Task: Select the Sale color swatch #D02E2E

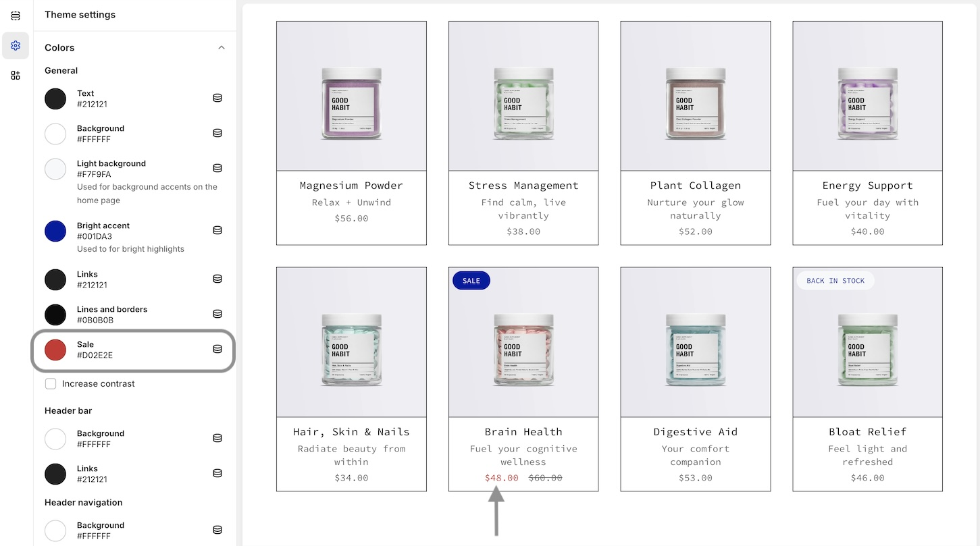Action: [55, 350]
